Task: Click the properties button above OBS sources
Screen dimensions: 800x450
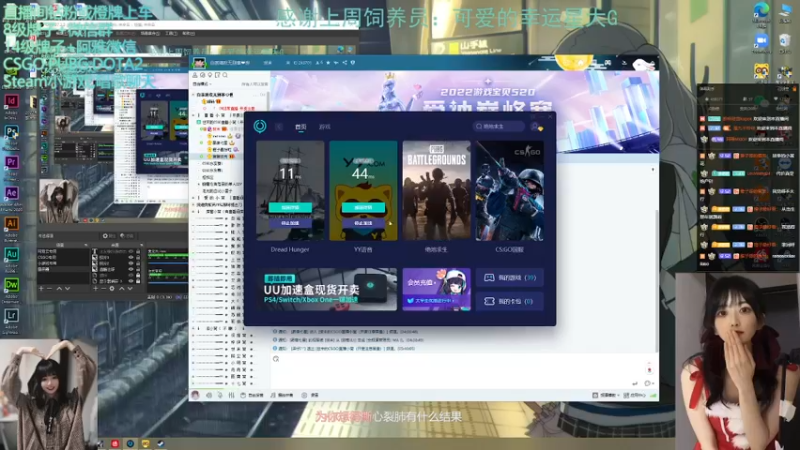Action: pos(109,236)
